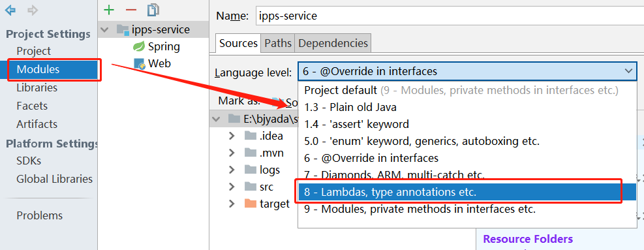Choose 9 - Modules, private methods level

(x=467, y=209)
